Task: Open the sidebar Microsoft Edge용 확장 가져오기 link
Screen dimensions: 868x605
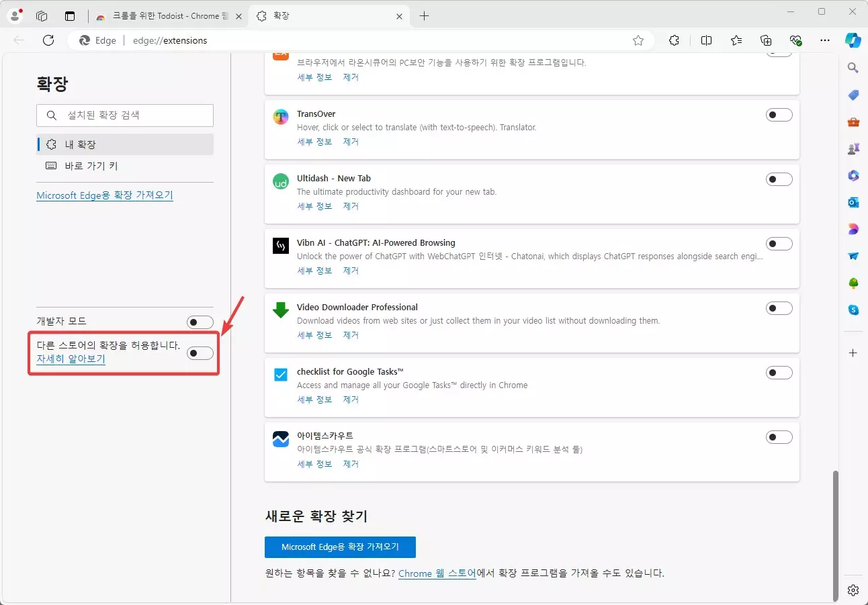Action: point(105,195)
